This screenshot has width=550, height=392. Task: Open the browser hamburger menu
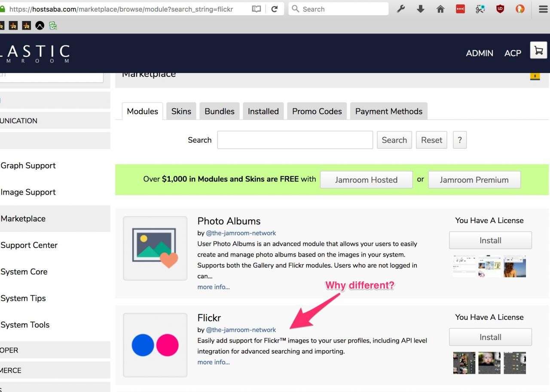point(543,9)
